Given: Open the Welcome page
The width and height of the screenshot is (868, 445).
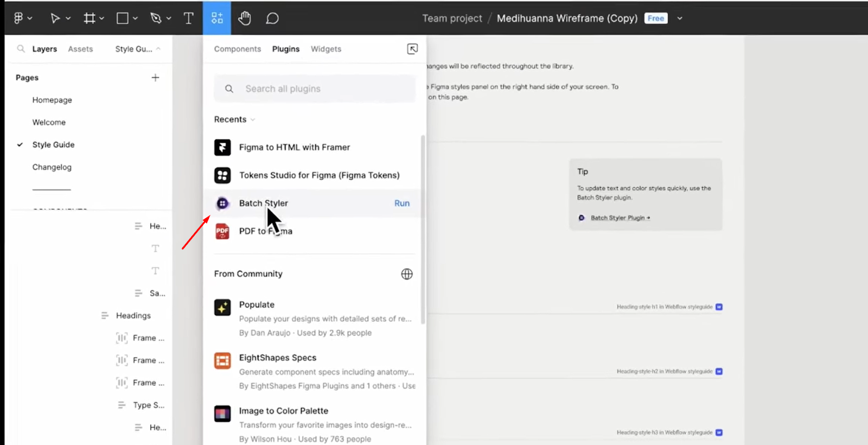Looking at the screenshot, I should (x=49, y=122).
